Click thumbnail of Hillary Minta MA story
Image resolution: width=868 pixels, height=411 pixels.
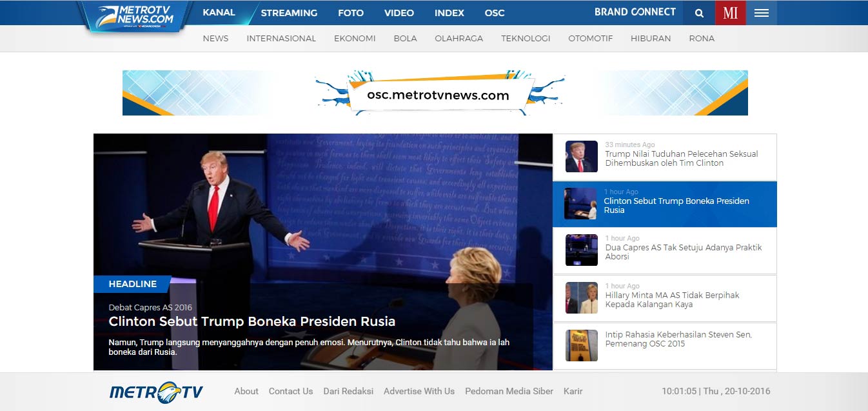pos(582,298)
